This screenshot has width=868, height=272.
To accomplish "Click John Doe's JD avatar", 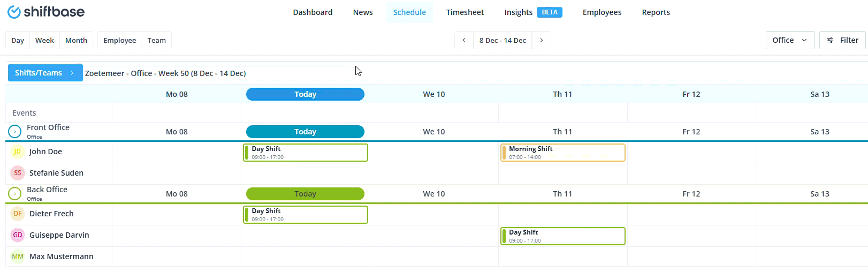I will pyautogui.click(x=18, y=152).
